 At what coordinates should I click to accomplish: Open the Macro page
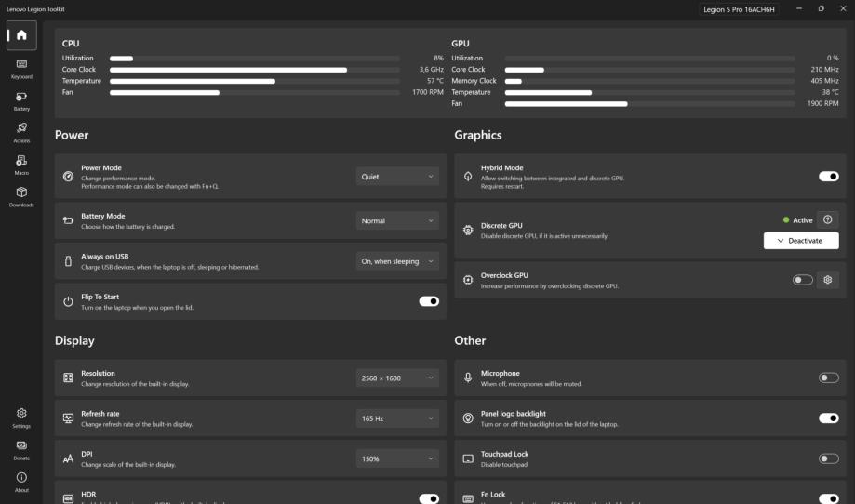coord(21,166)
